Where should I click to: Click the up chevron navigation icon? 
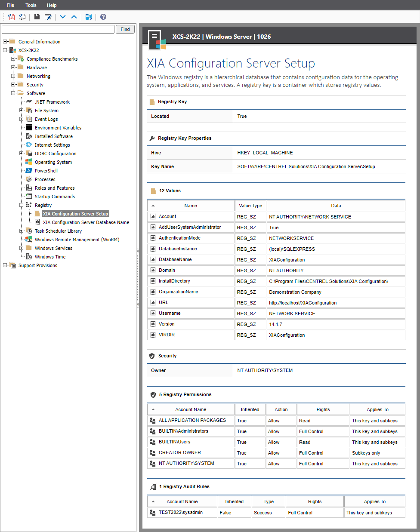[x=74, y=16]
